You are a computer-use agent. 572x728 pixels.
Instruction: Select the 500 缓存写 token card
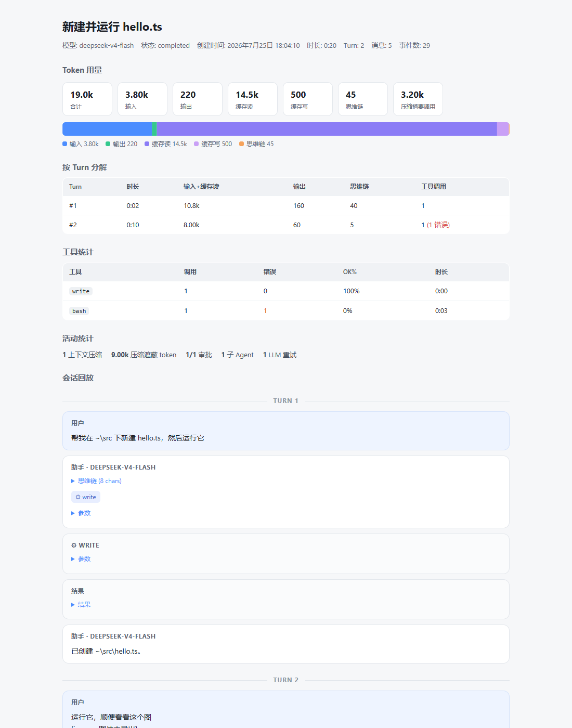pyautogui.click(x=308, y=99)
